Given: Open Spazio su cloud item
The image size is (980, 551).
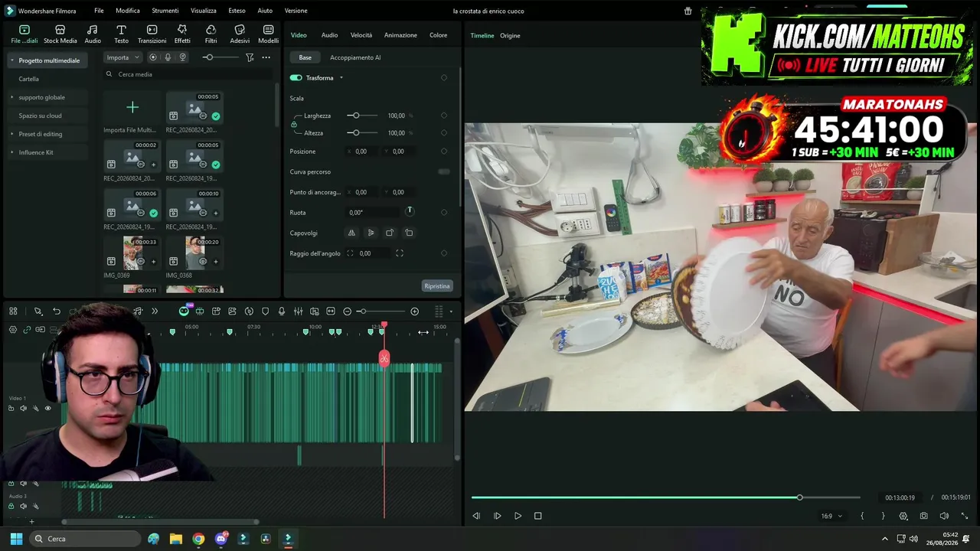Looking at the screenshot, I should coord(41,116).
